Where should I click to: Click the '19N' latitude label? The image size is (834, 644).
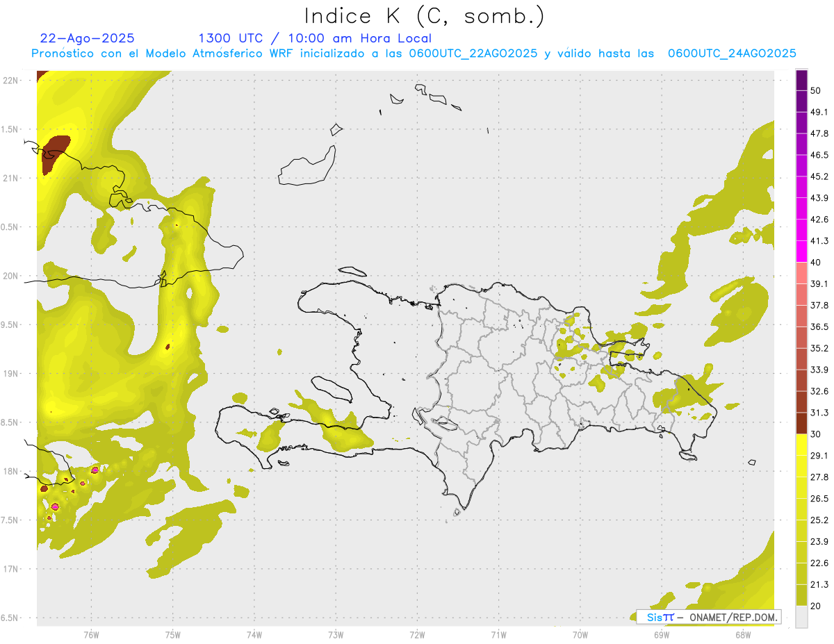[x=10, y=374]
